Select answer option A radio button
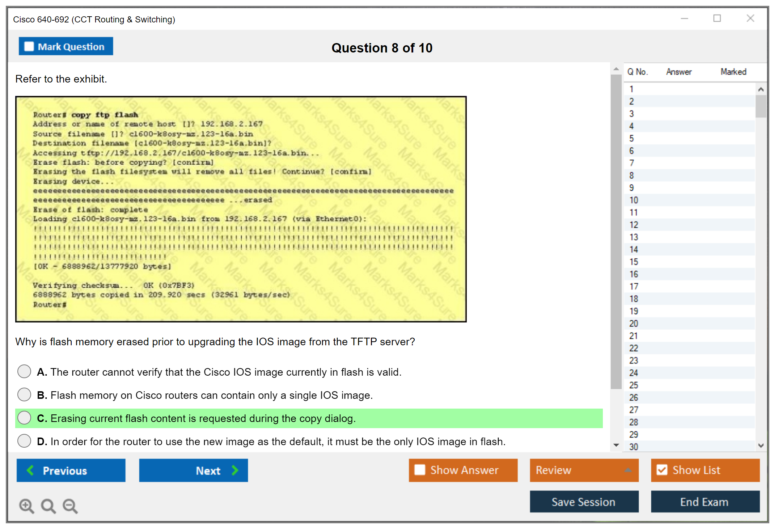 pos(24,371)
